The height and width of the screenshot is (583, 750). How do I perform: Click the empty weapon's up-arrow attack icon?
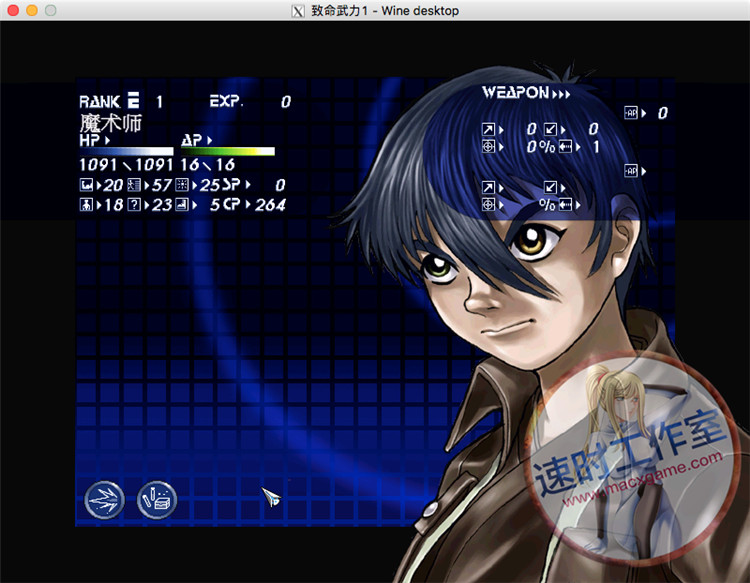click(x=488, y=187)
